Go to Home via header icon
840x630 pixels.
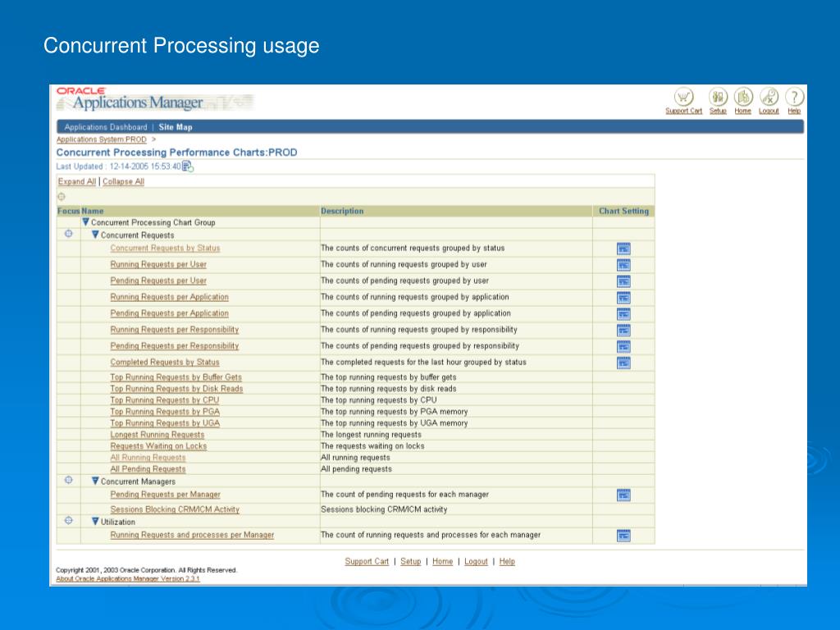[743, 97]
